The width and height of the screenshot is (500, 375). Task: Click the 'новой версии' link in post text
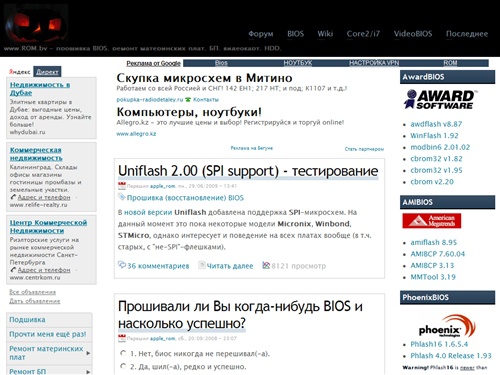(148, 212)
